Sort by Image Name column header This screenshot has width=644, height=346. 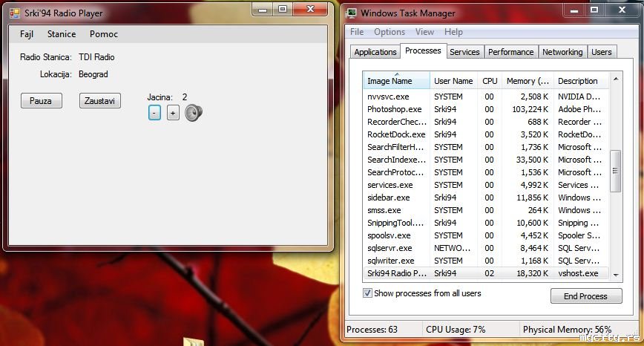396,81
